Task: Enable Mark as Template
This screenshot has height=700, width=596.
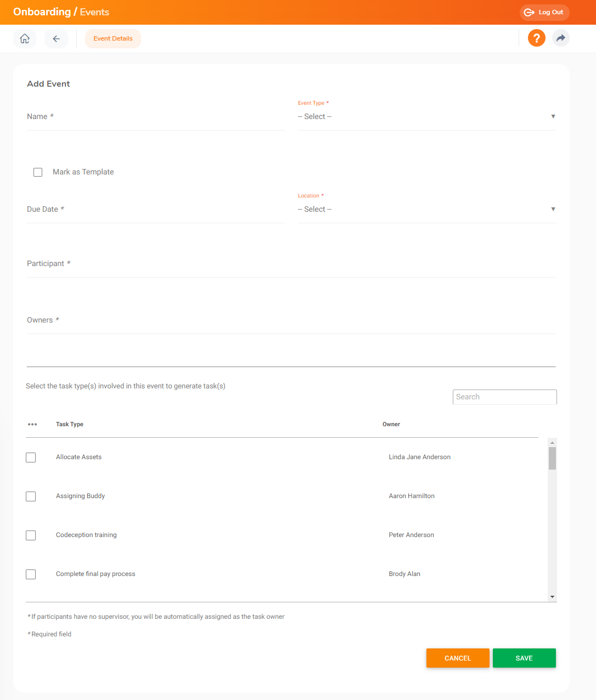Action: pos(37,172)
